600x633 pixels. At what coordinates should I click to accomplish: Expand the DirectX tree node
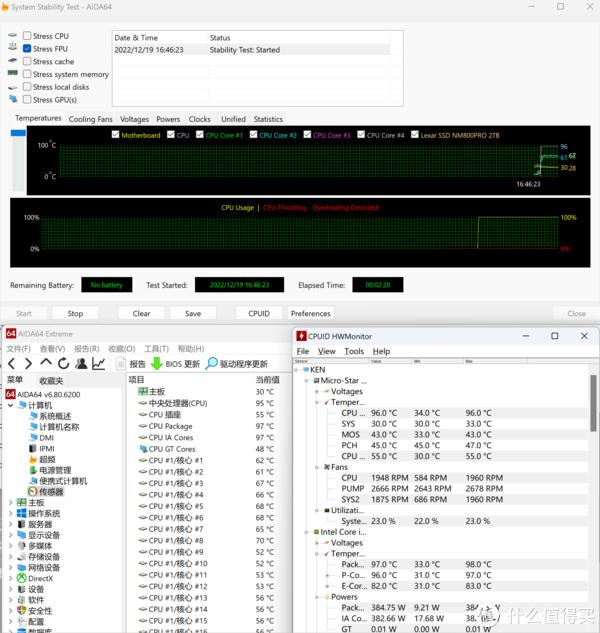pyautogui.click(x=11, y=579)
